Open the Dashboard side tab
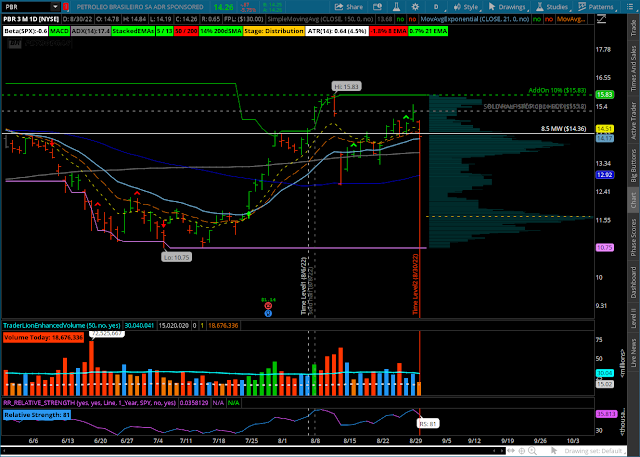640x457 pixels. (633, 282)
